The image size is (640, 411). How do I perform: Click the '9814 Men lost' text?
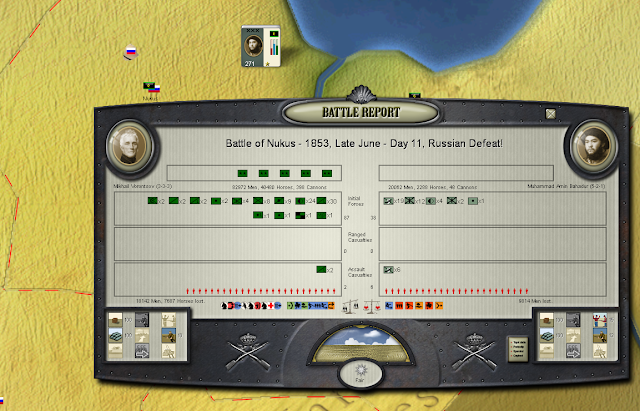535,301
